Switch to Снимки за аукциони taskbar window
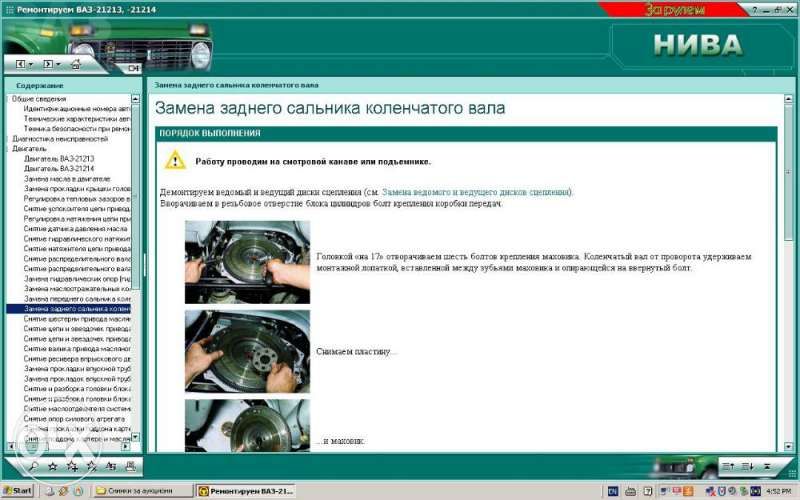This screenshot has height=500, width=800. 143,491
